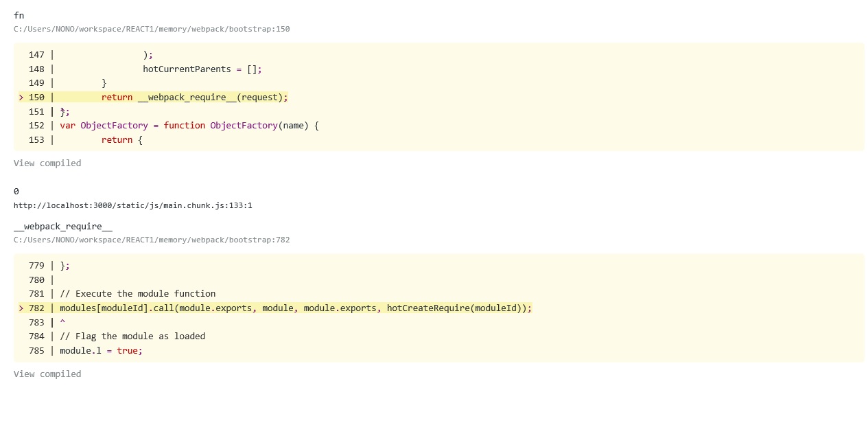868x445 pixels.
Task: Click the caret pointer under line 782
Action: 62,323
